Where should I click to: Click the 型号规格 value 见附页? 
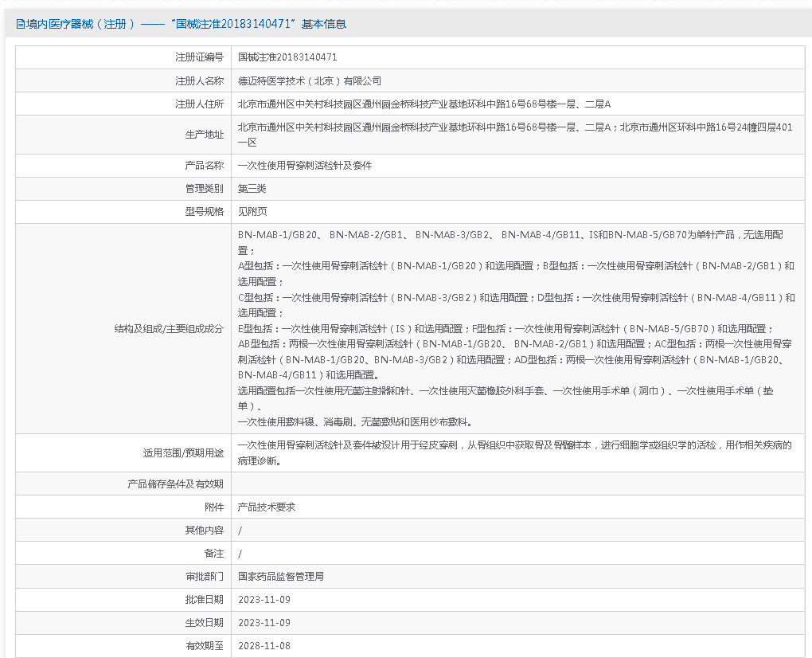(252, 212)
